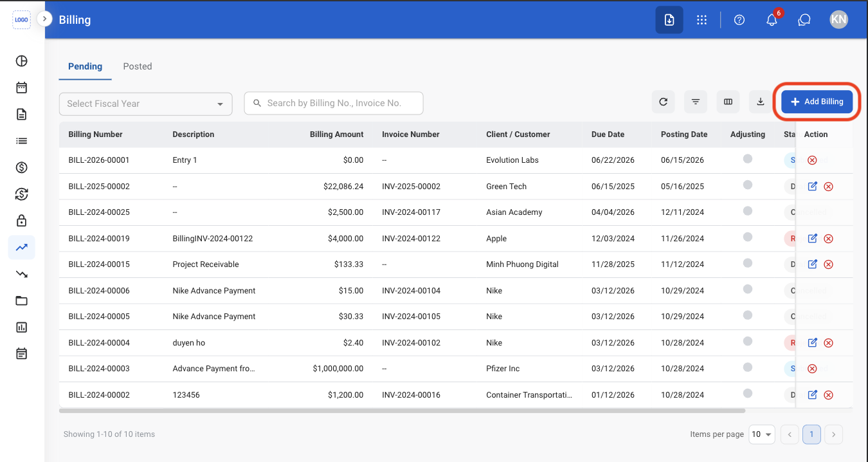Cancel billing BILL-2024-00004

point(828,343)
